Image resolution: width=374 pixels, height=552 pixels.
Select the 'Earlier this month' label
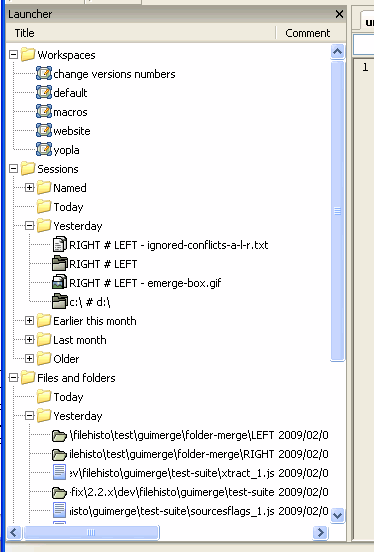pyautogui.click(x=95, y=321)
